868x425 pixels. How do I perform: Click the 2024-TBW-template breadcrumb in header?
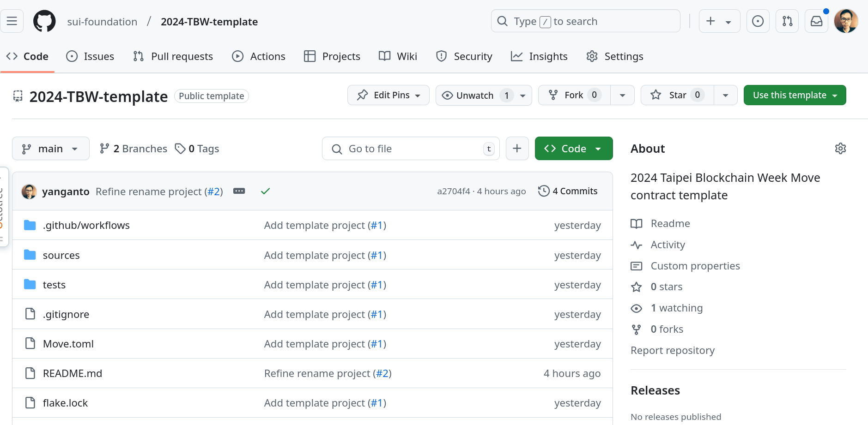point(209,22)
